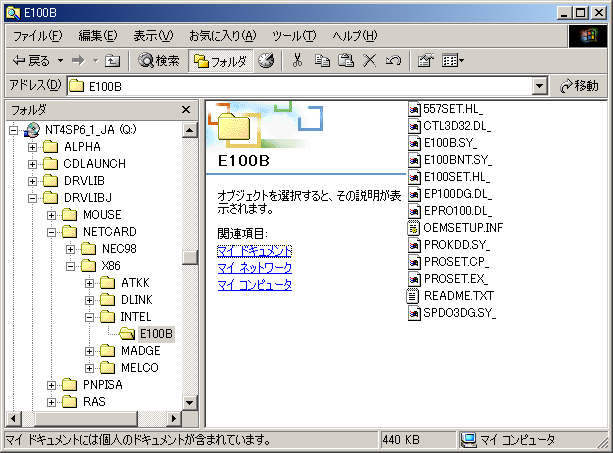Go up one folder level icon
The width and height of the screenshot is (613, 453).
point(113,61)
